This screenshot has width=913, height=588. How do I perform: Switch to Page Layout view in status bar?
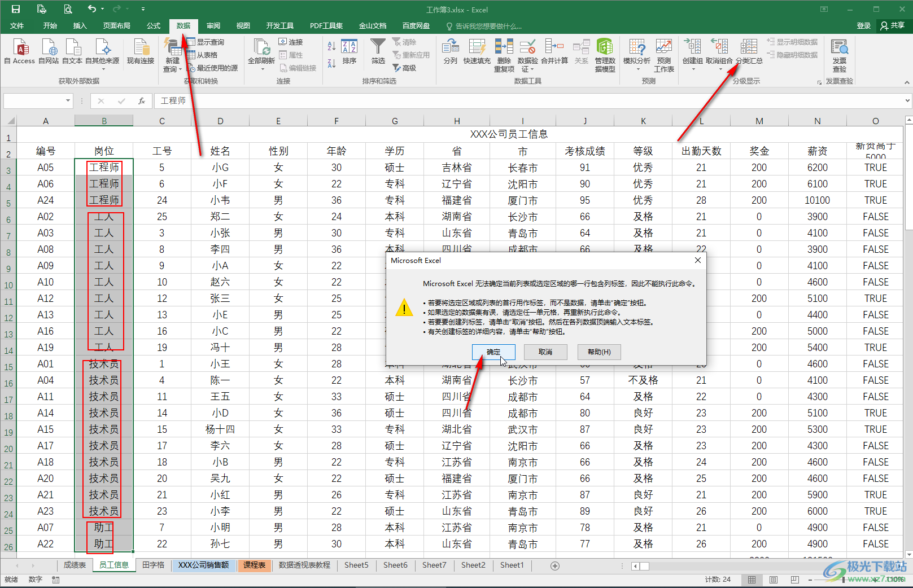point(774,580)
